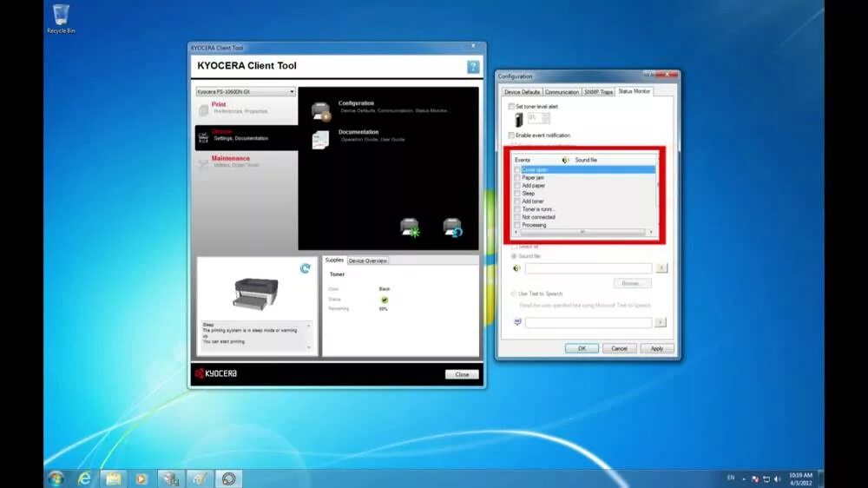
Task: Click the KYOCERA Client Tool taskbar button
Action: click(x=228, y=478)
